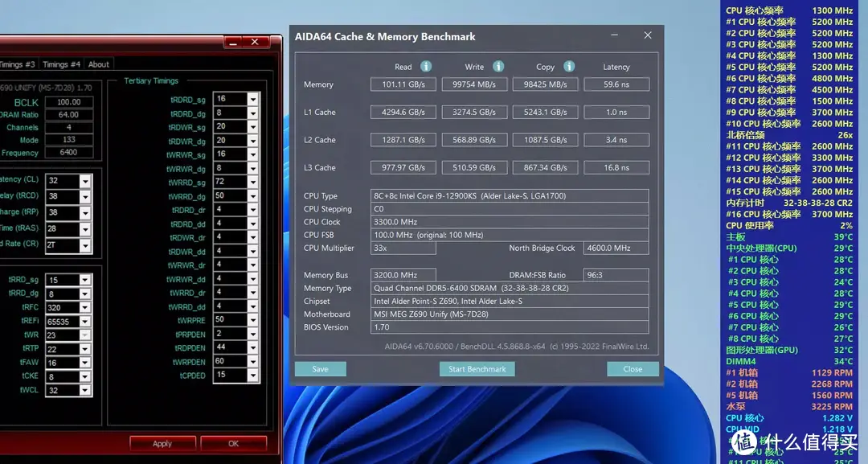Click the DIMM4 34°C sensor row
Screen dimensions: 868x464
[x=789, y=361]
